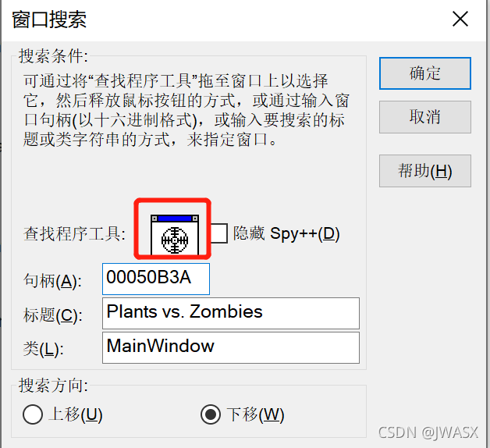Select the 上移(U) radio button

33,414
